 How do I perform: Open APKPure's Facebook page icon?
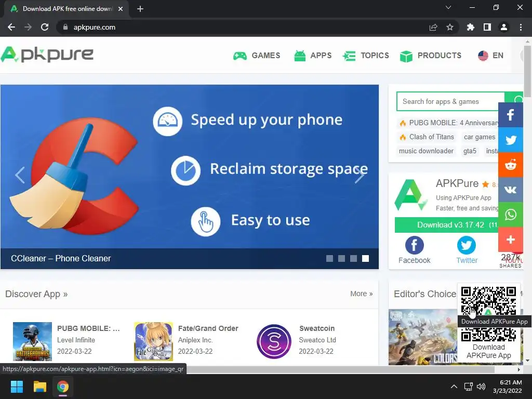pyautogui.click(x=414, y=245)
